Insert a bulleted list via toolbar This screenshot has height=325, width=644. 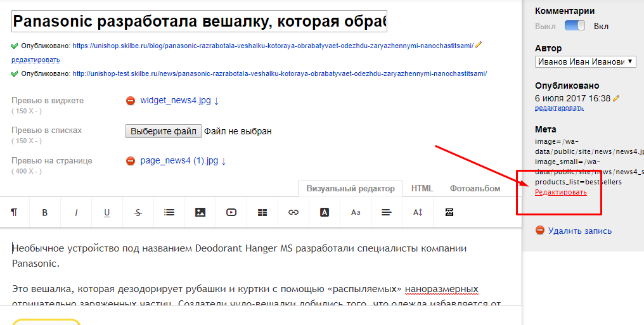pos(169,213)
